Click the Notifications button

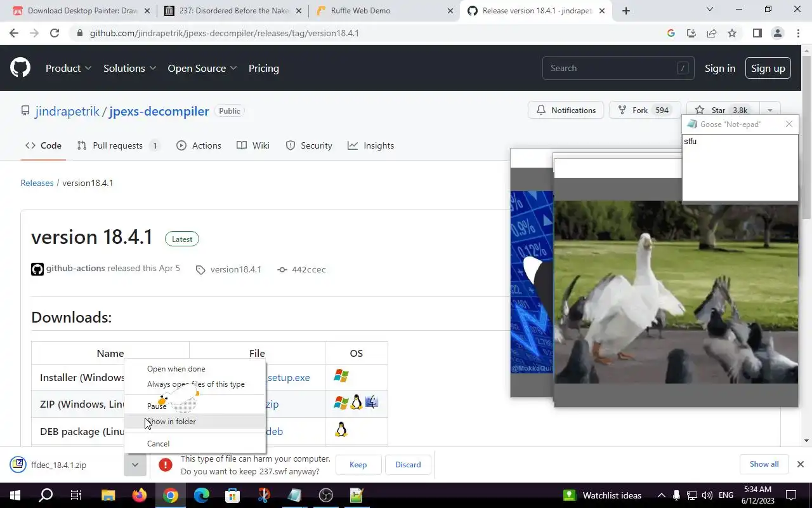tap(566, 110)
